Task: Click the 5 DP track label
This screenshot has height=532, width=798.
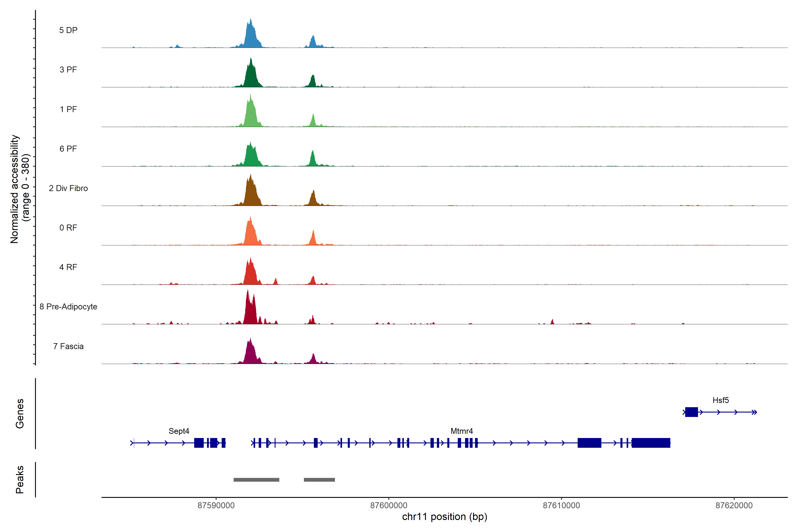Action: [68, 30]
